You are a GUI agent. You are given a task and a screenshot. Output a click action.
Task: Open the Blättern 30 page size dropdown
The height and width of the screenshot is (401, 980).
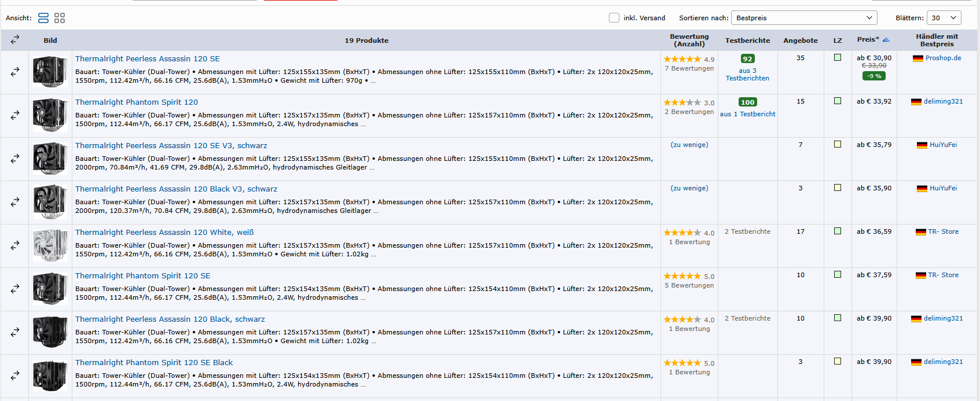click(944, 18)
